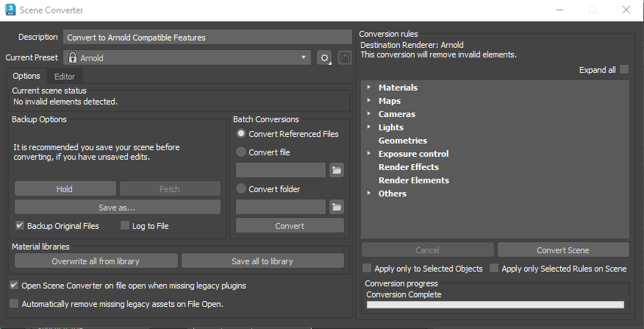
Task: Expand the Lights rule group
Action: pyautogui.click(x=368, y=127)
